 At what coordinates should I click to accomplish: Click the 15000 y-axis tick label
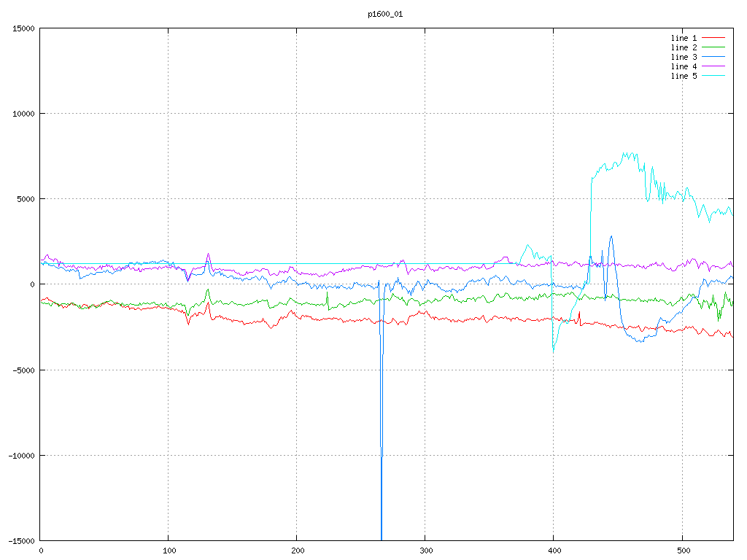[x=23, y=28]
